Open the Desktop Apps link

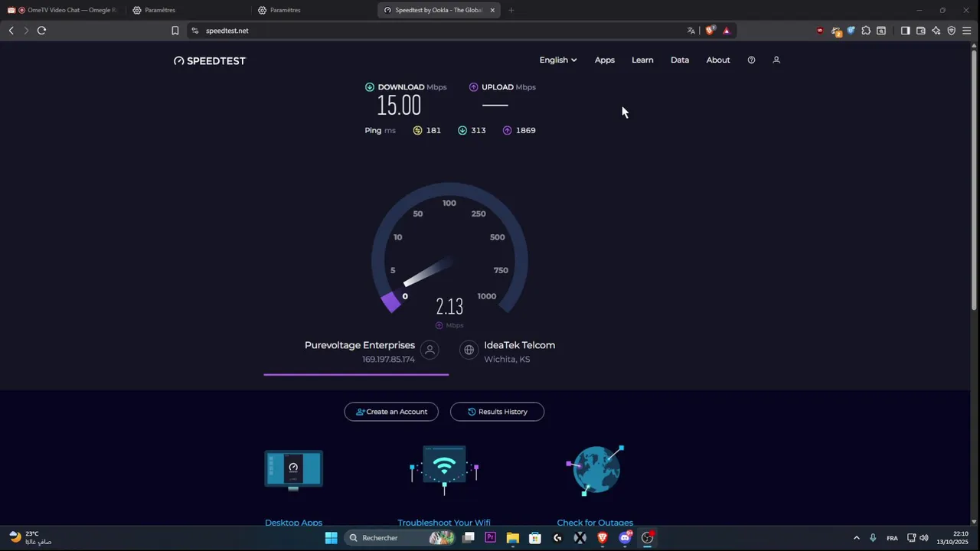point(293,523)
